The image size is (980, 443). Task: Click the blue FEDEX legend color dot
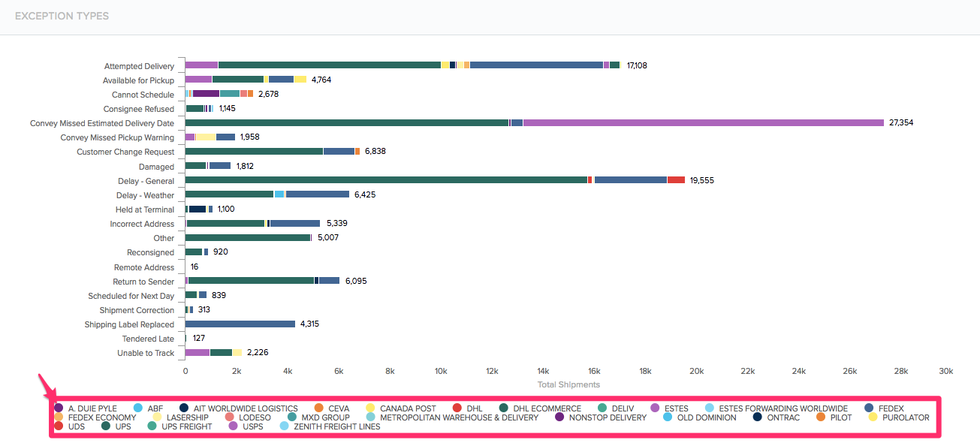[869, 408]
